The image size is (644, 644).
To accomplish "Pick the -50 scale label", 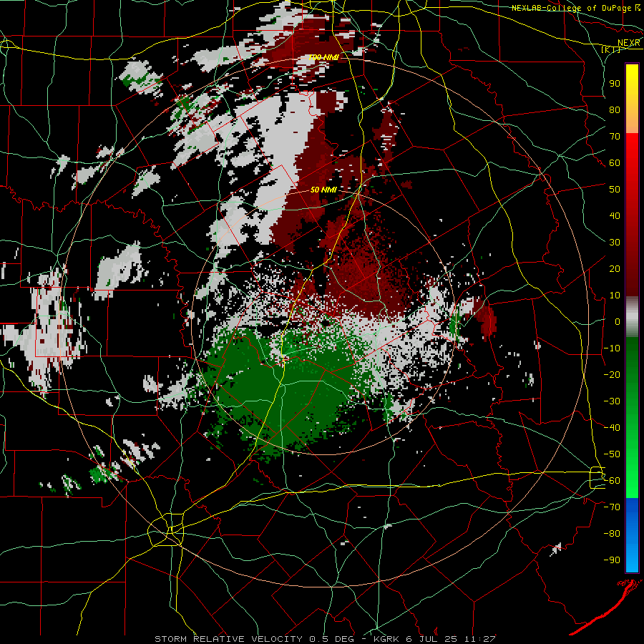I will pos(612,454).
